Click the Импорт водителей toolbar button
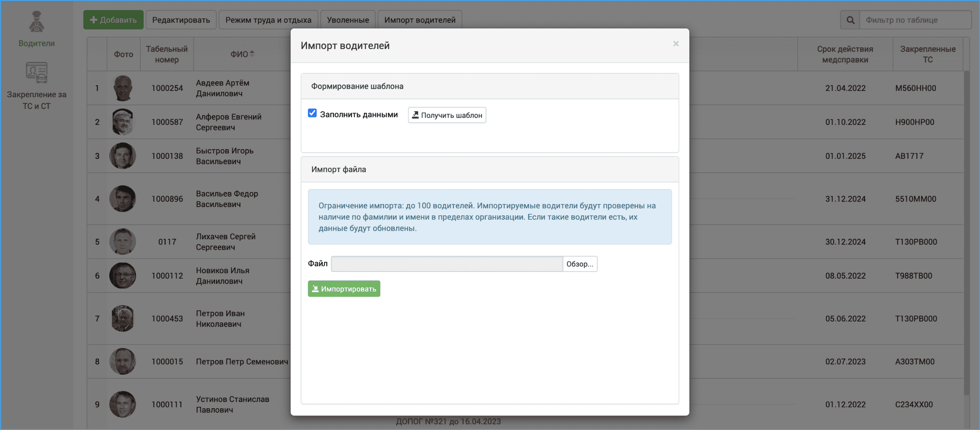The width and height of the screenshot is (980, 430). 420,20
